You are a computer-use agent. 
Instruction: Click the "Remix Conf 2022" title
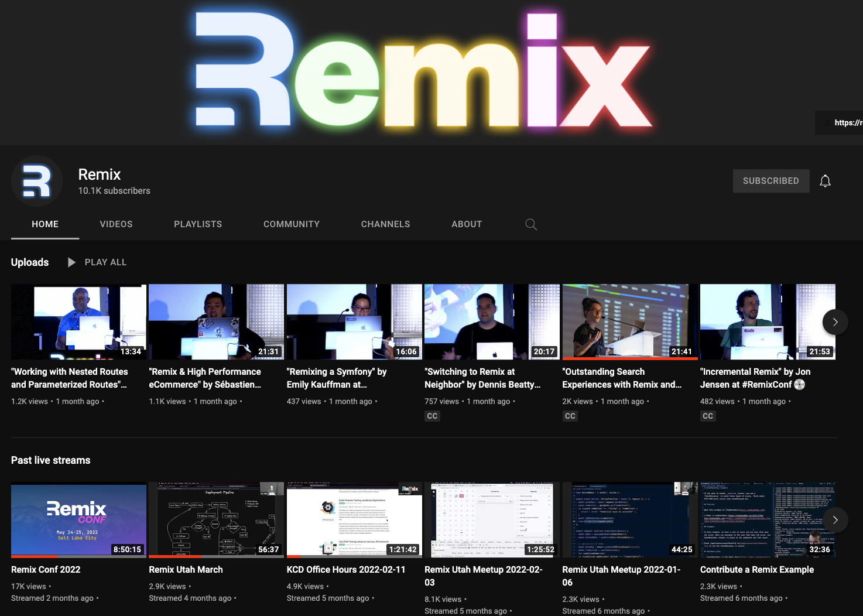[46, 570]
